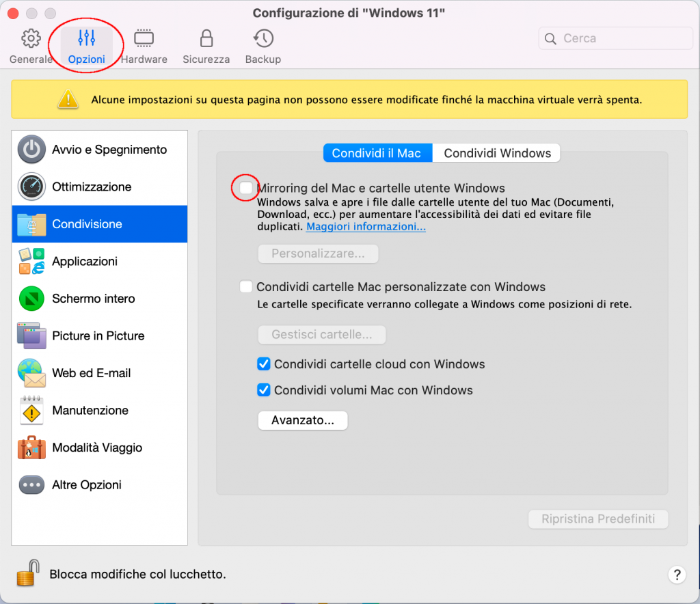Click the globe envelope Web ed E-mail icon
The width and height of the screenshot is (700, 604).
pos(31,373)
